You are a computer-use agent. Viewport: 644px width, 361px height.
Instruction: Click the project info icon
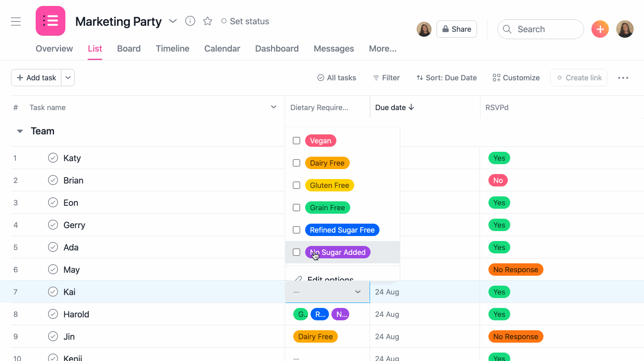pyautogui.click(x=190, y=21)
